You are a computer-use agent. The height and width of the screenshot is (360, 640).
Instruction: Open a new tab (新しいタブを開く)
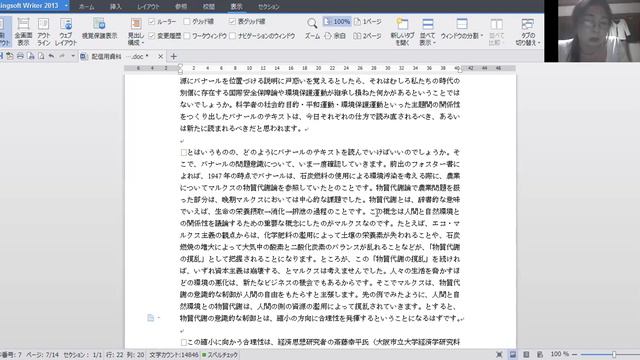coord(402,31)
